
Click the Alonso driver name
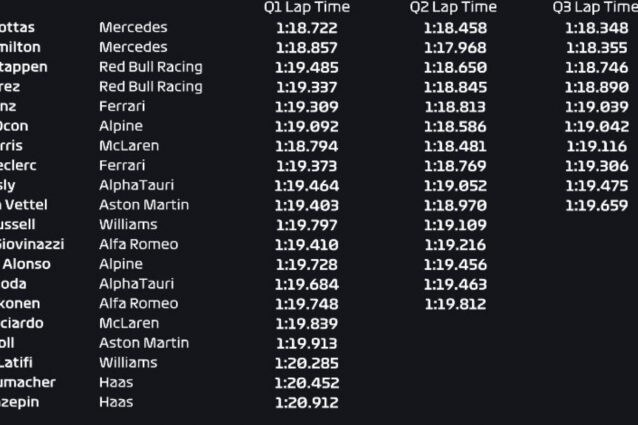pos(26,264)
